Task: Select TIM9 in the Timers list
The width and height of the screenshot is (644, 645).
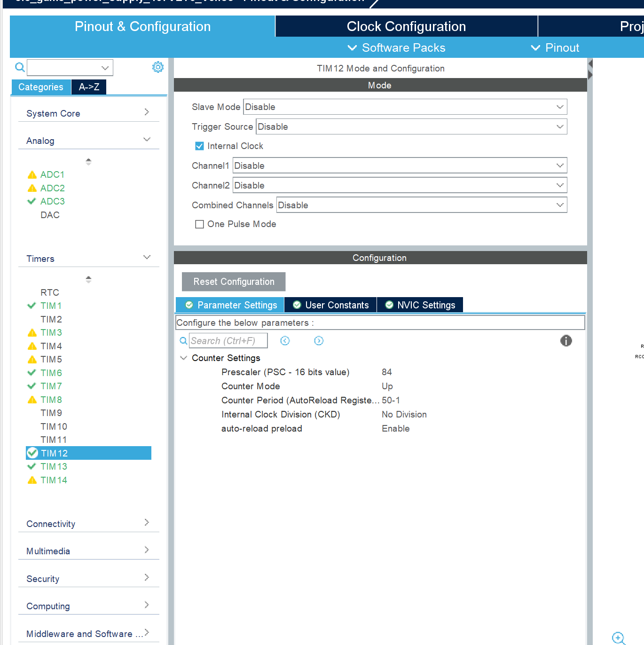Action: tap(51, 413)
